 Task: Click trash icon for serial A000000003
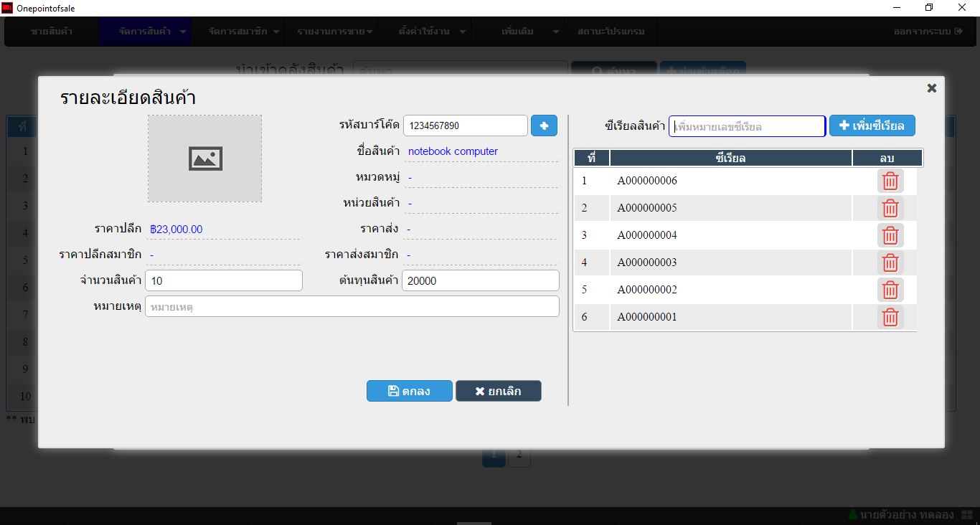pos(890,262)
